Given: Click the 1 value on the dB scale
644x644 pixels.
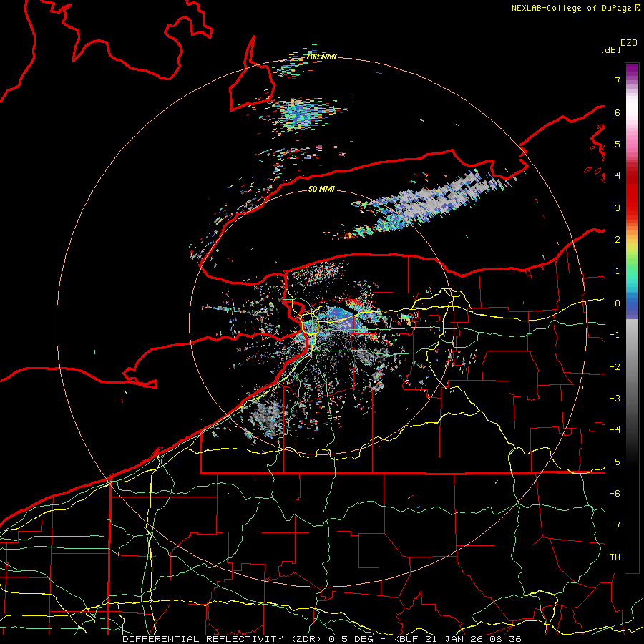Looking at the screenshot, I should pos(618,271).
